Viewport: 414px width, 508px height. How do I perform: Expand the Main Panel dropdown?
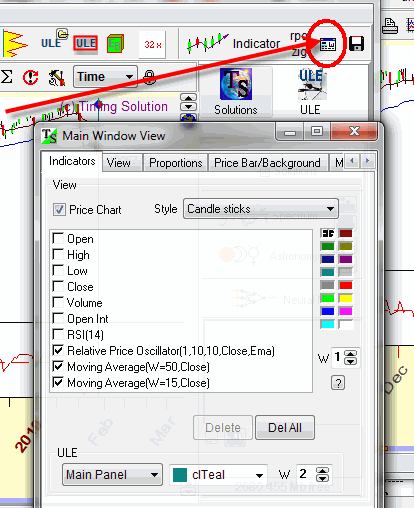pos(112,474)
